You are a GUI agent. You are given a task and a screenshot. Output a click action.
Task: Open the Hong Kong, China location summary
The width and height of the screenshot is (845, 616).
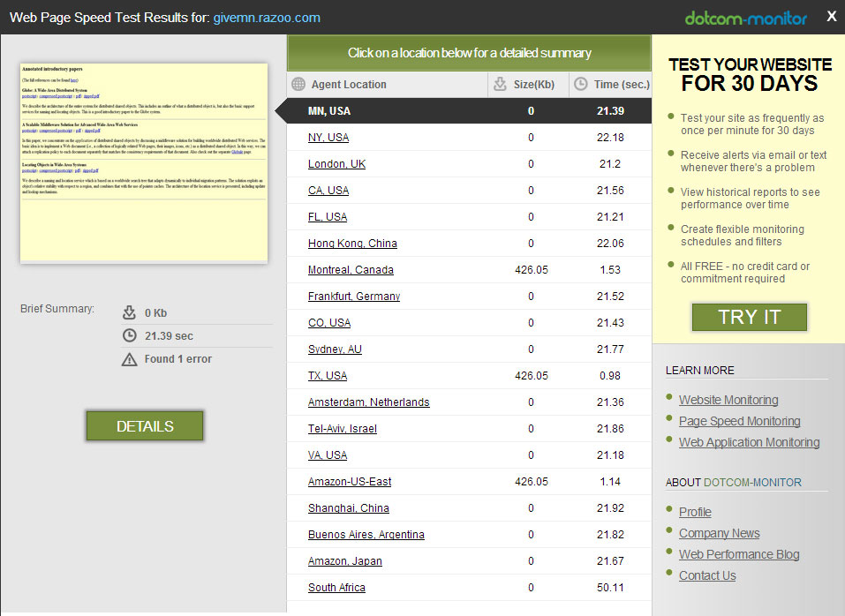tap(352, 243)
